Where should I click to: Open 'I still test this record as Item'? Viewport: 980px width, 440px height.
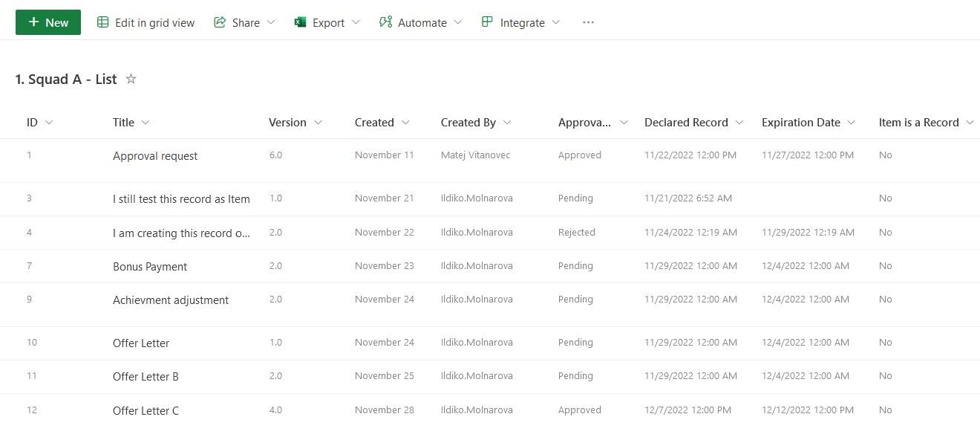(181, 199)
